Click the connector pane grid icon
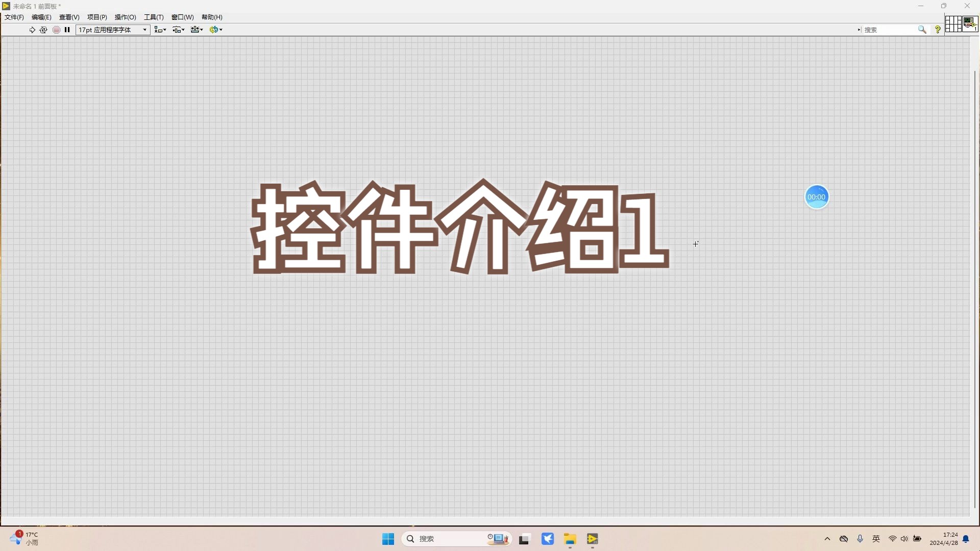Viewport: 980px width, 551px height. [x=953, y=24]
